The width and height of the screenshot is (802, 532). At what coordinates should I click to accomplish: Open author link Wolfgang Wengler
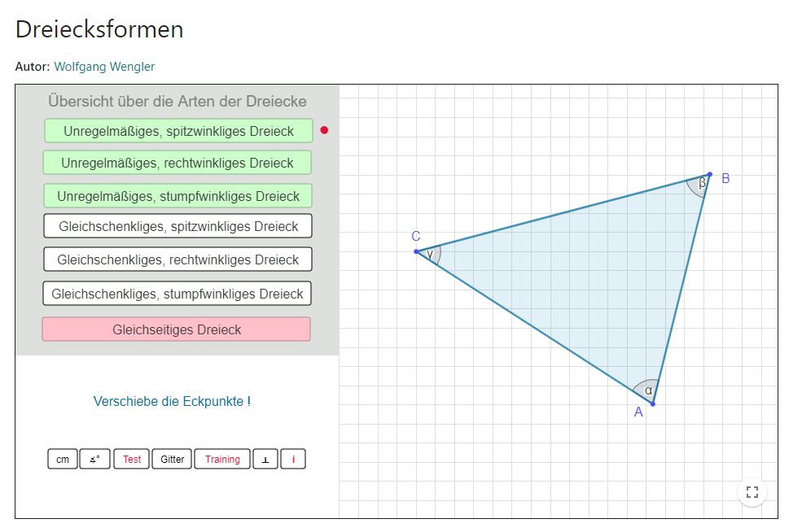tap(104, 67)
